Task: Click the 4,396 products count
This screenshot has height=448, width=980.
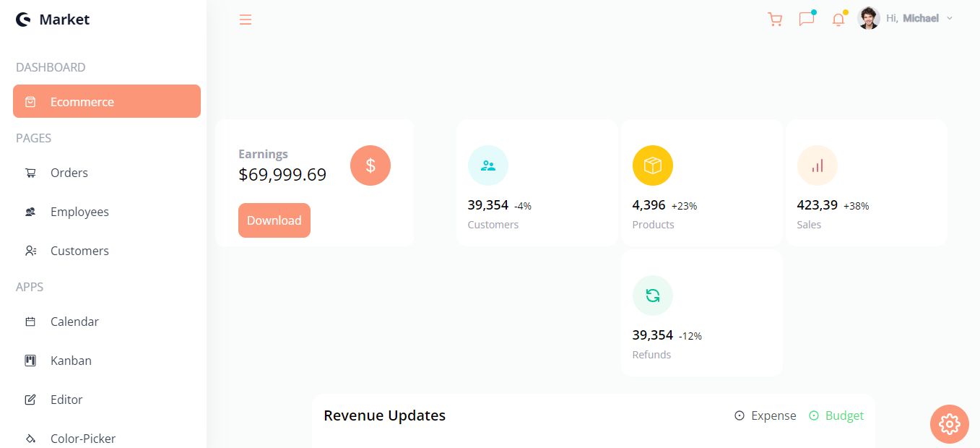Action: 649,205
